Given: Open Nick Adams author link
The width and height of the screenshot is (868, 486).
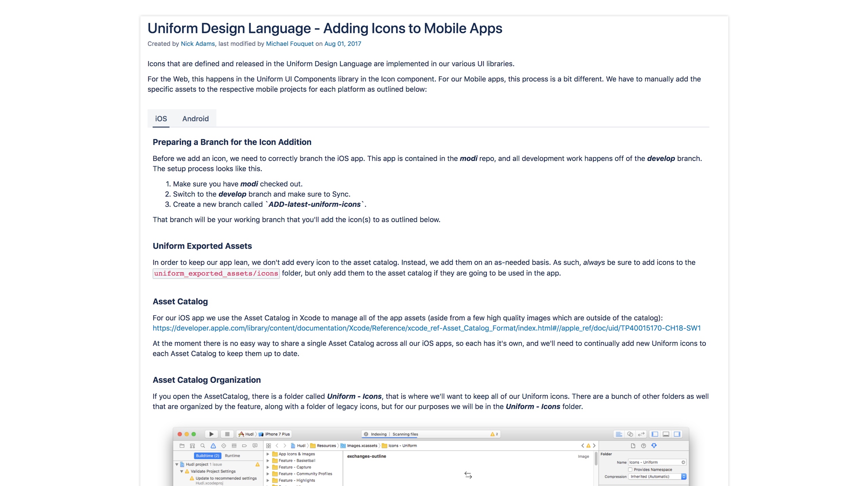Looking at the screenshot, I should pyautogui.click(x=198, y=44).
